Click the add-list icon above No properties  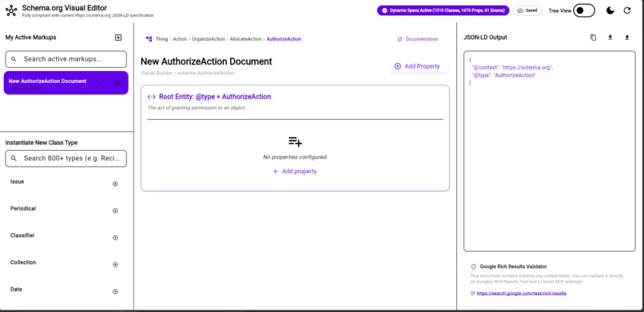point(296,142)
